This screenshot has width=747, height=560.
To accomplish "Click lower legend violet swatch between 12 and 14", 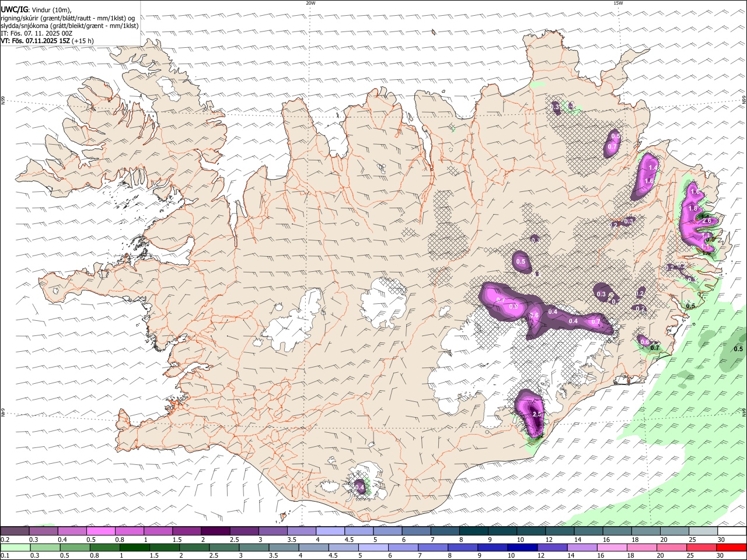I will tap(551, 547).
